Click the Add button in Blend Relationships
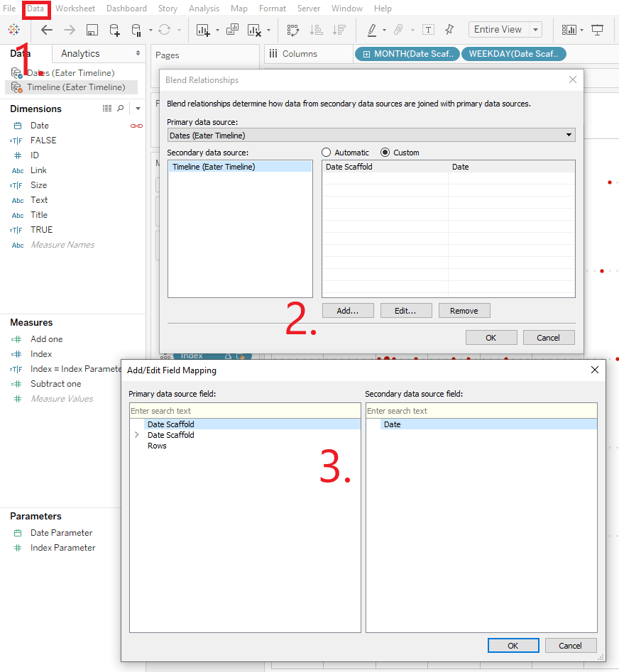Image resolution: width=619 pixels, height=672 pixels. coord(348,310)
